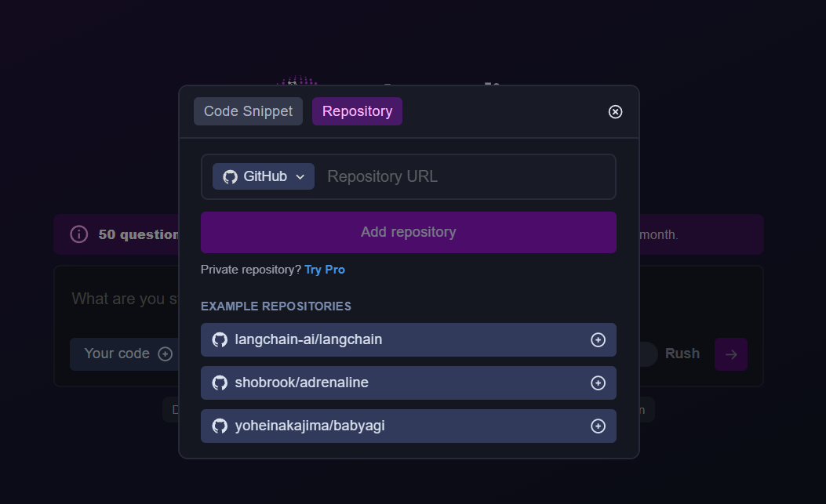
Task: Click the plus icon on the shobrook/adrenaline row
Action: point(598,383)
